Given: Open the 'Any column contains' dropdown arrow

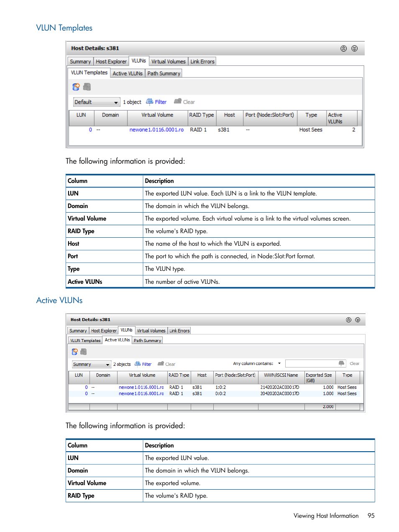Looking at the screenshot, I should (279, 363).
